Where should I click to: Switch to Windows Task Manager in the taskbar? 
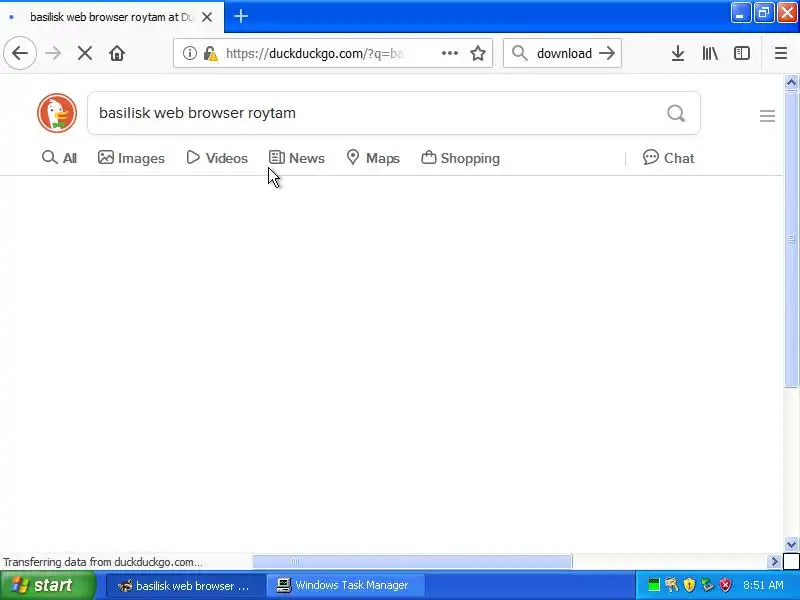point(345,586)
